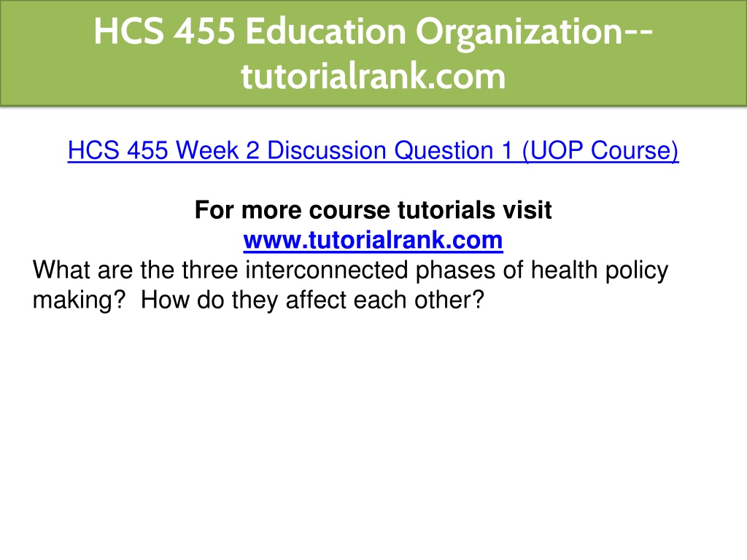Click the word 'making?' in the paragraph
This screenshot has height=560, width=747.
79,301
